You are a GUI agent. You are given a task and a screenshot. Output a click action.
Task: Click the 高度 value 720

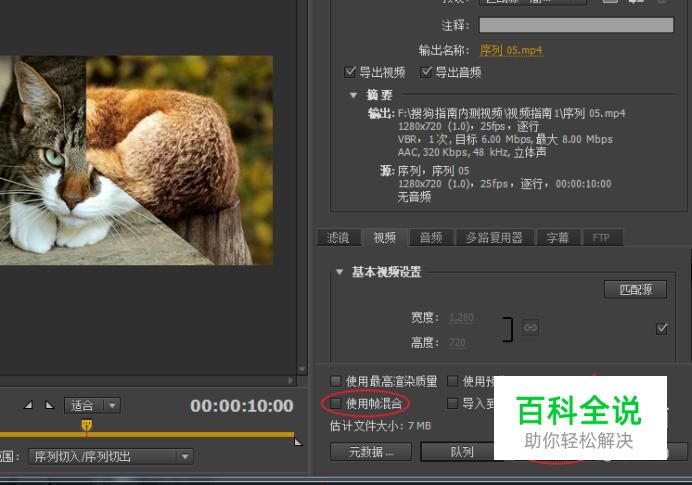pyautogui.click(x=457, y=342)
